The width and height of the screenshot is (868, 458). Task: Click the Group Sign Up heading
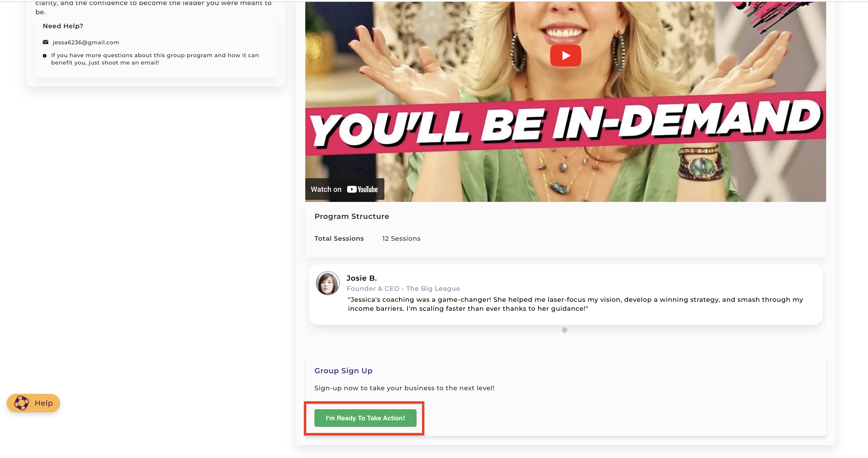(343, 371)
